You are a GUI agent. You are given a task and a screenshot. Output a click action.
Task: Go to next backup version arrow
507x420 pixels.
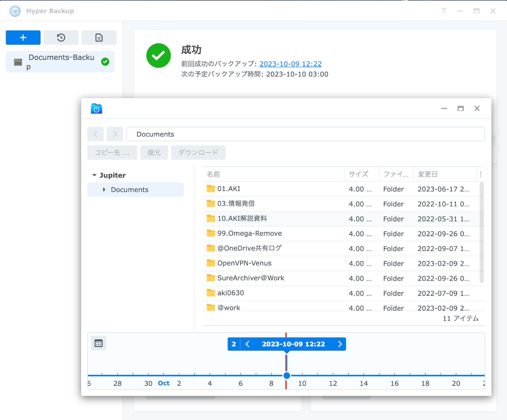point(340,344)
